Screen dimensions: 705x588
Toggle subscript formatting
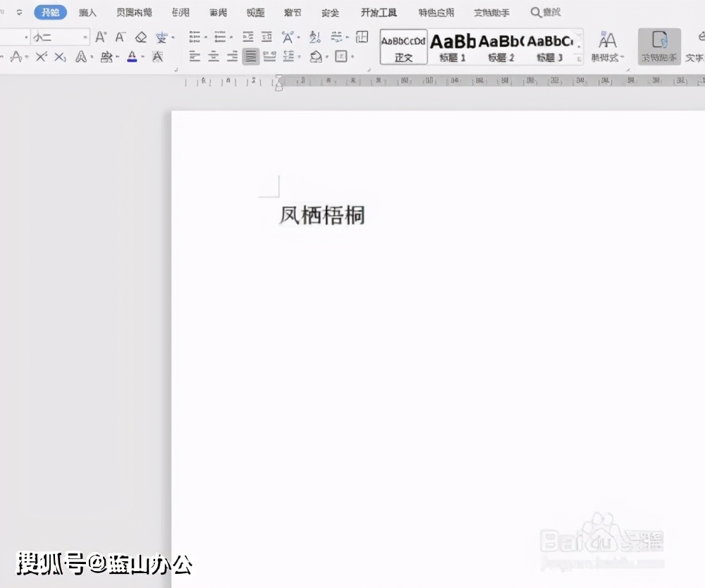(x=60, y=56)
